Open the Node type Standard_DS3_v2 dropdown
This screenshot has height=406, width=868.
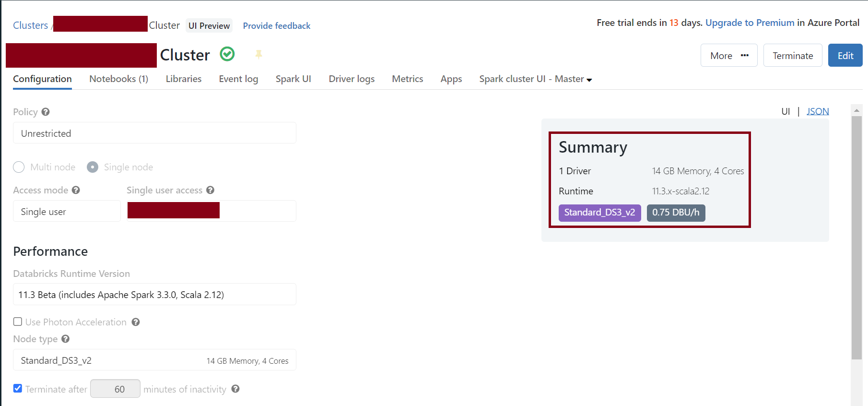[x=154, y=360]
